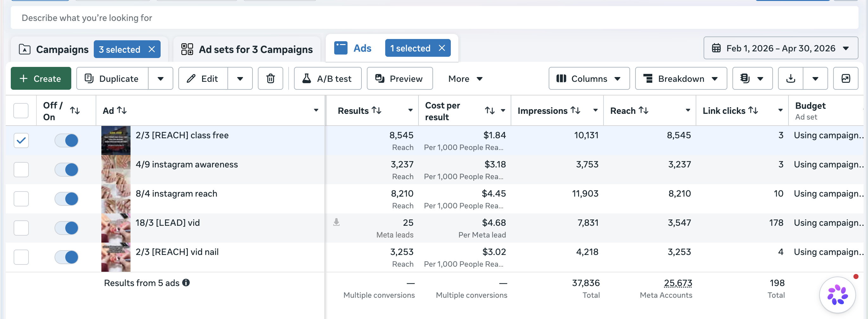Click the download export icon

790,79
